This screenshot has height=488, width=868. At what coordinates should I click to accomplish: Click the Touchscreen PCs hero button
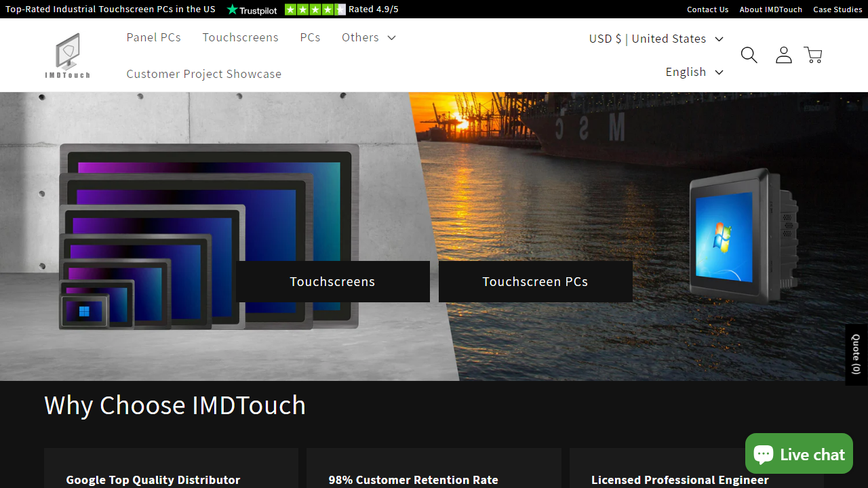pyautogui.click(x=535, y=281)
